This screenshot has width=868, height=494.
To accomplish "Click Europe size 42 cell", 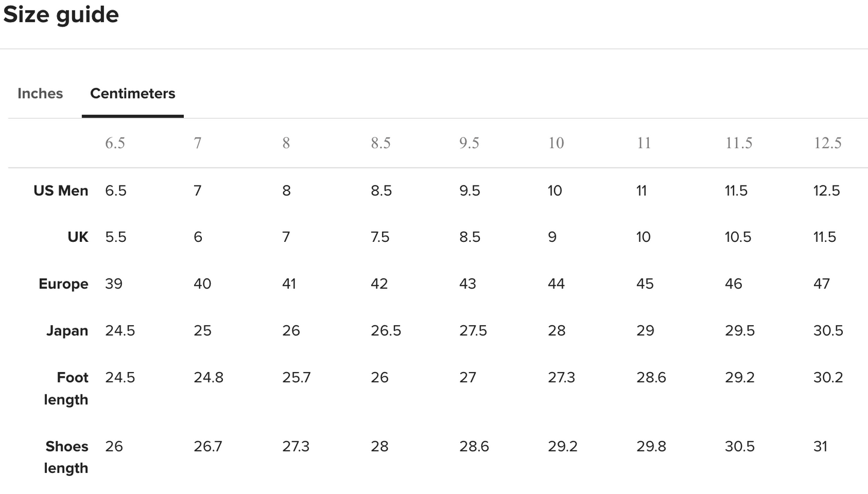I will coord(379,284).
